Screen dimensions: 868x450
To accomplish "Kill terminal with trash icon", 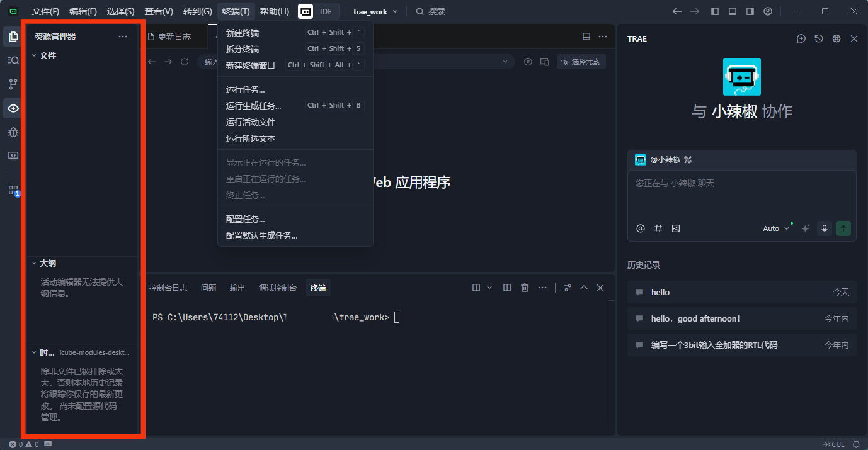I will [525, 288].
